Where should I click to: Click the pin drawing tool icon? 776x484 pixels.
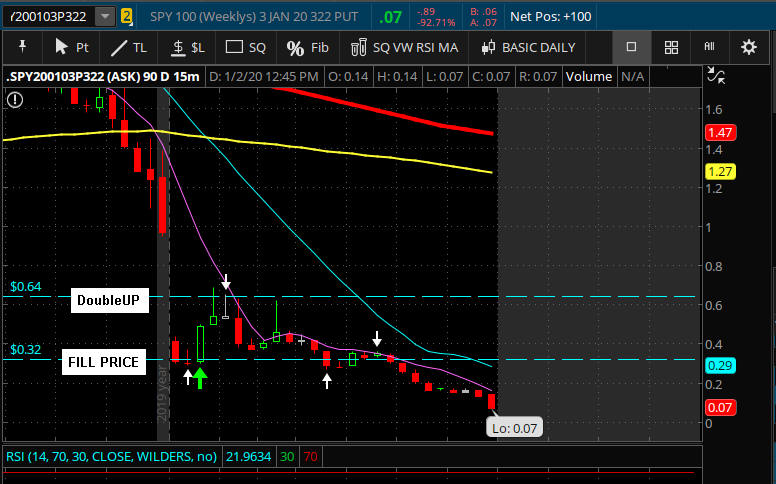(x=22, y=47)
